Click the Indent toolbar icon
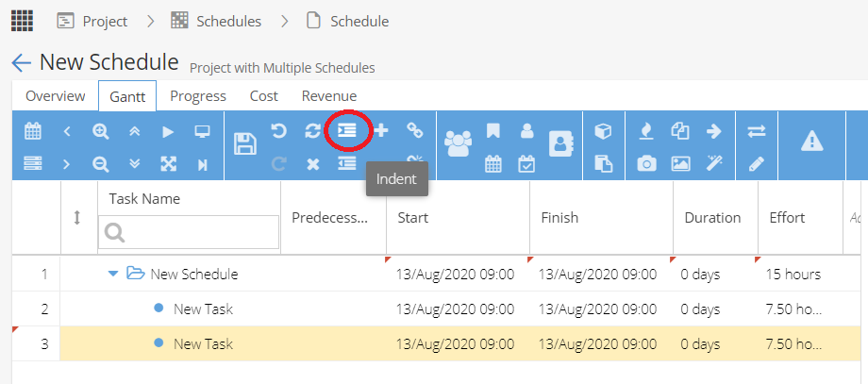This screenshot has width=868, height=384. point(347,130)
